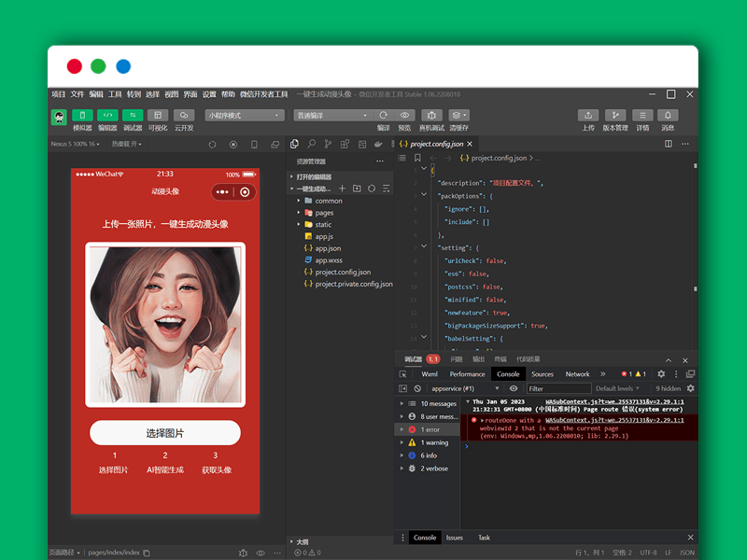Open the DevTools settings gear icon
This screenshot has width=747, height=560.
click(661, 374)
